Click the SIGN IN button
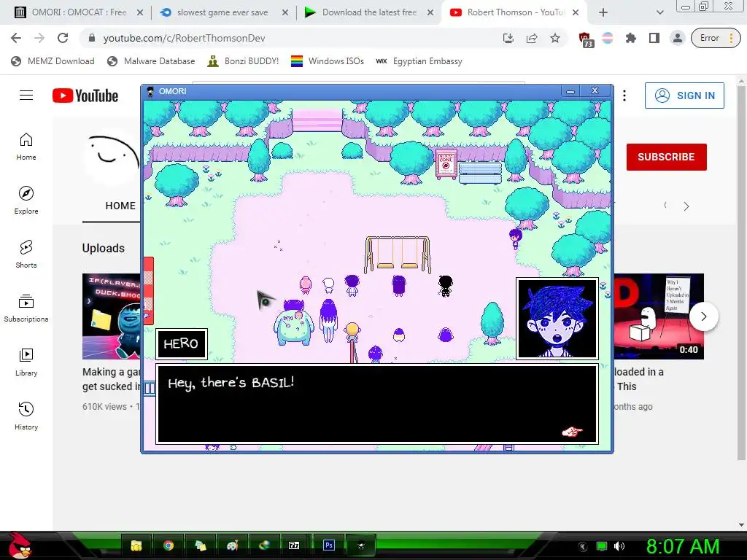 pos(684,96)
